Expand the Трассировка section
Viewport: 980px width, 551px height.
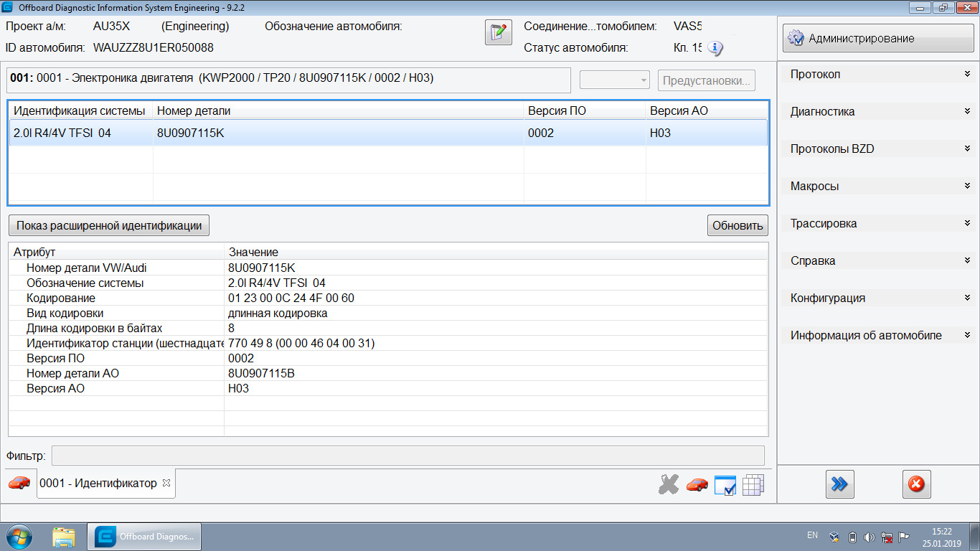pyautogui.click(x=880, y=224)
